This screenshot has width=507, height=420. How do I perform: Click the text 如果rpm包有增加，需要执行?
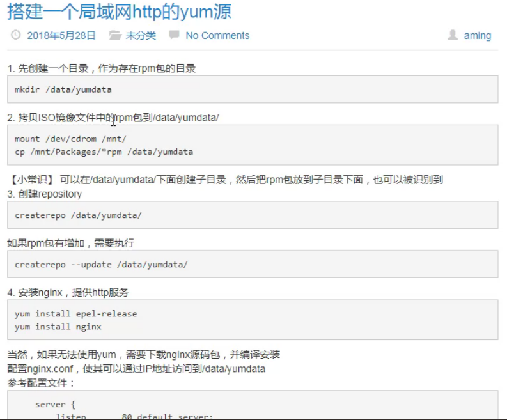pyautogui.click(x=71, y=243)
